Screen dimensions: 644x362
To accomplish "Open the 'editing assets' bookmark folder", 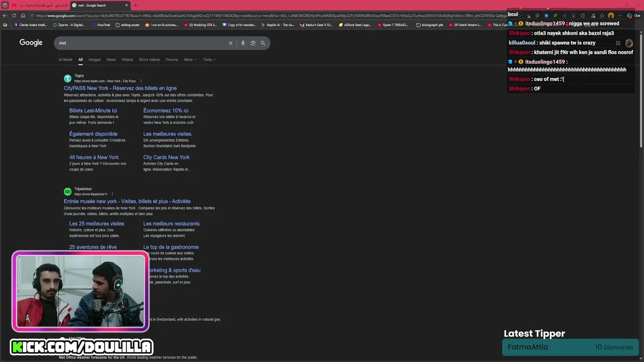I will click(x=127, y=25).
